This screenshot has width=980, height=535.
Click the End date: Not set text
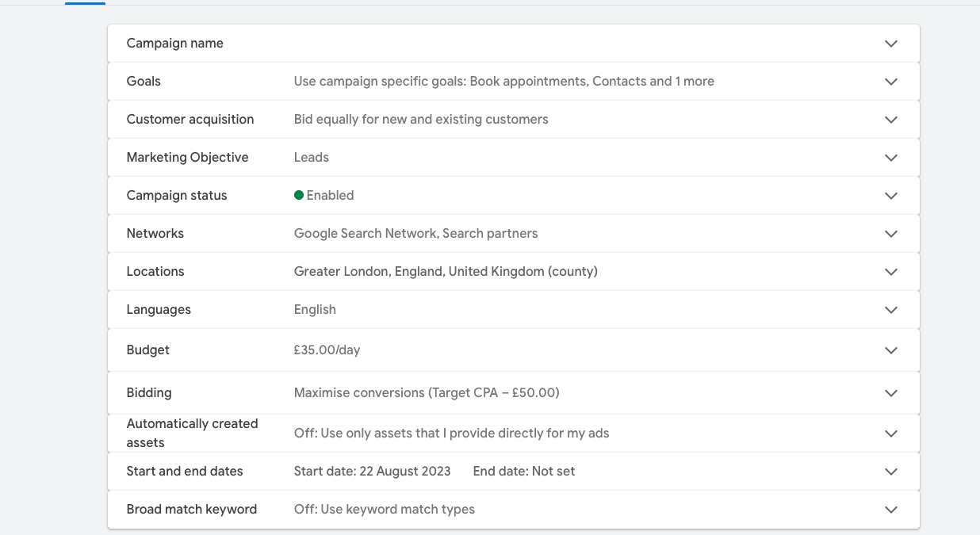tap(523, 471)
